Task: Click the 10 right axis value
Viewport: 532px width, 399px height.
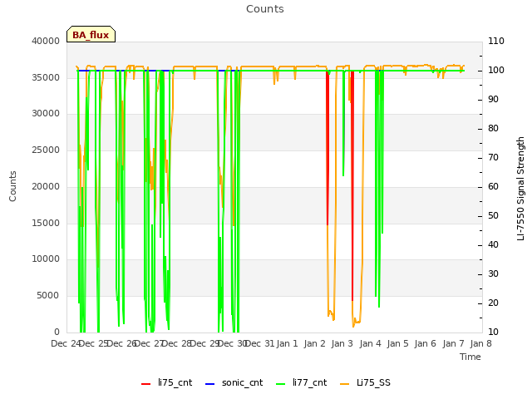Action: 493,332
